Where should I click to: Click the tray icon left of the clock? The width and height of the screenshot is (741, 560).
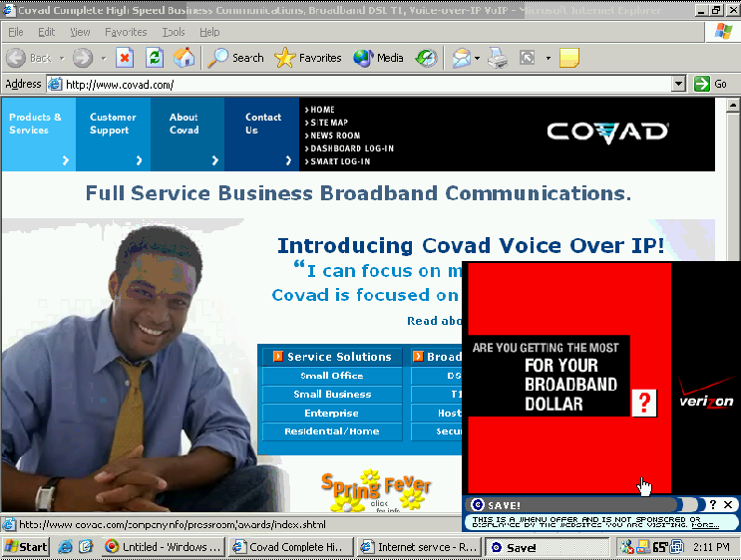[677, 547]
